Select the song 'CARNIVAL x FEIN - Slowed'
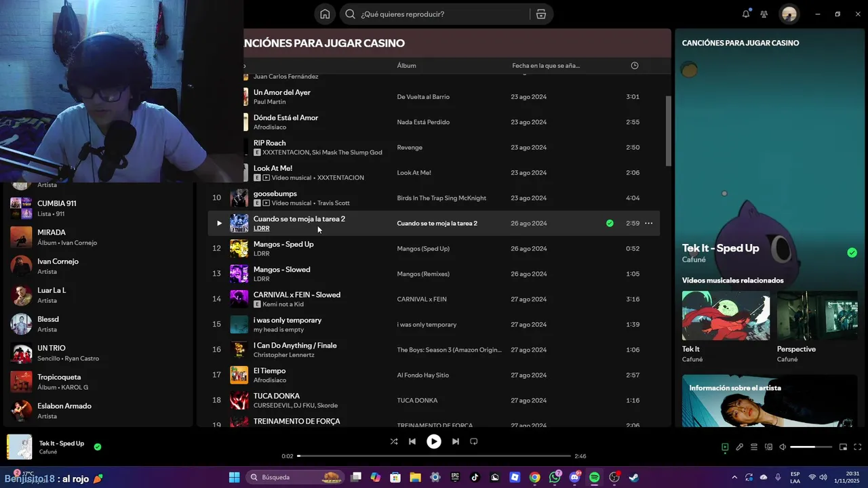Viewport: 868px width, 488px height. click(x=297, y=295)
